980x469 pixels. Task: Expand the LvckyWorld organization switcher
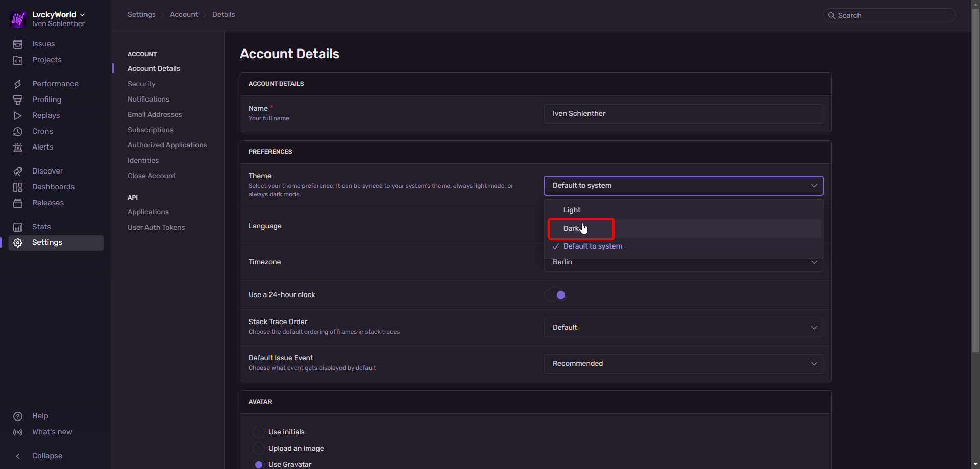(x=58, y=15)
